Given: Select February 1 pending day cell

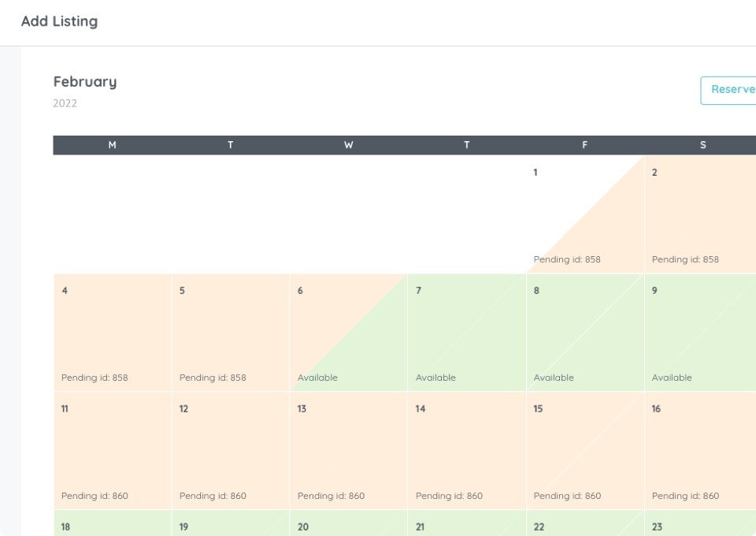Looking at the screenshot, I should 585,214.
